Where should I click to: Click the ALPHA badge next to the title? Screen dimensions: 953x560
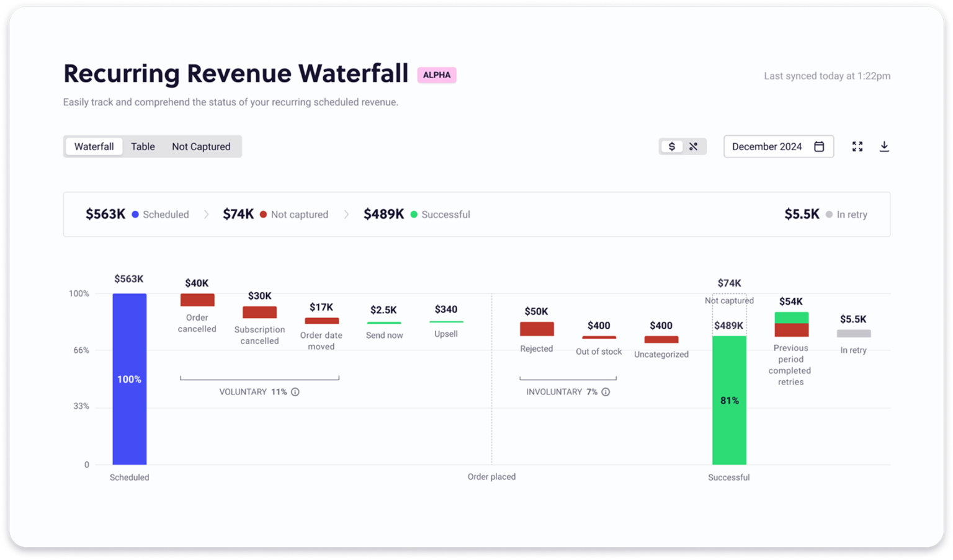click(437, 74)
